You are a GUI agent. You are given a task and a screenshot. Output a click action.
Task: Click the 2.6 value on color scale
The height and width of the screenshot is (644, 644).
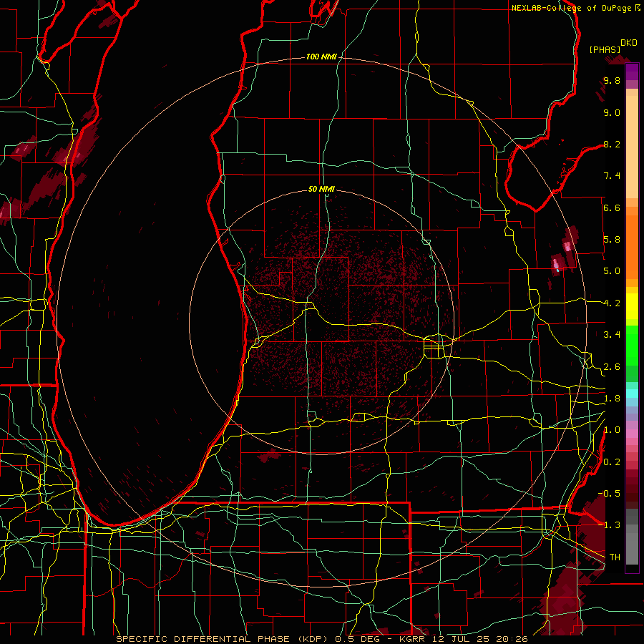click(x=612, y=367)
